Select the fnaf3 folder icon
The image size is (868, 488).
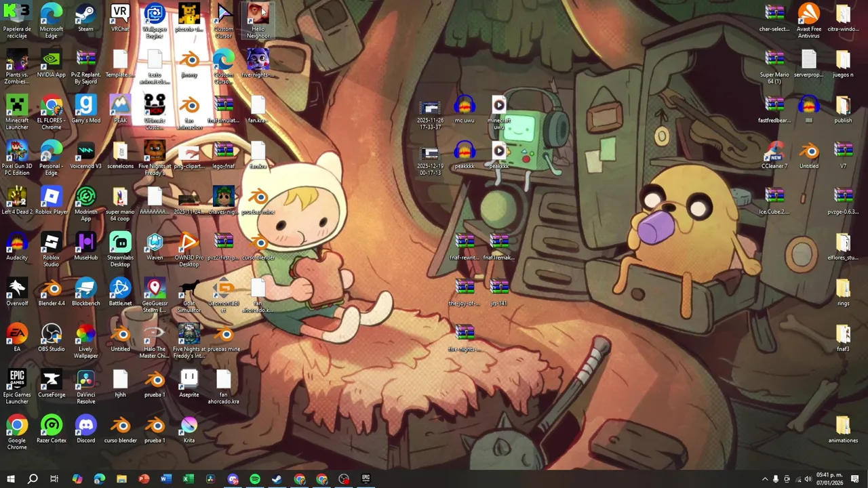pos(843,338)
